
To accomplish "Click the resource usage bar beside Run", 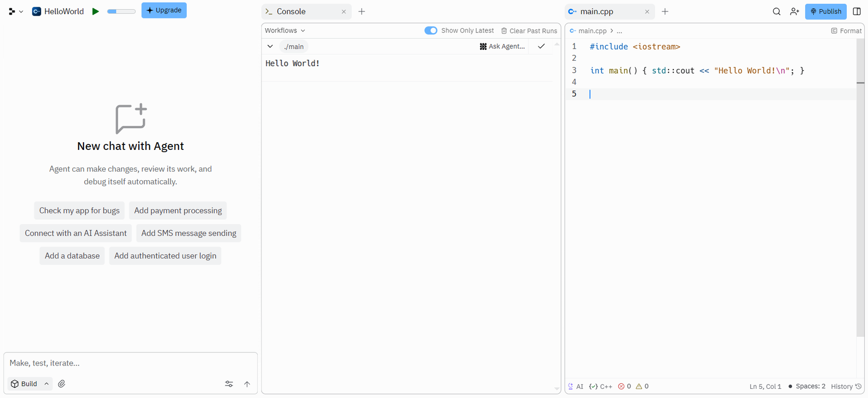I will tap(121, 11).
